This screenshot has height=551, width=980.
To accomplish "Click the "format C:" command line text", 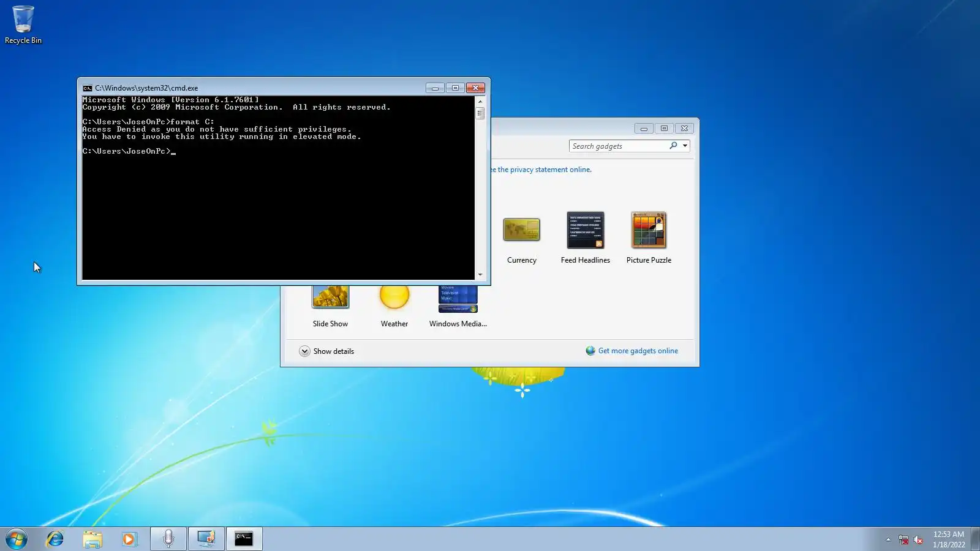I will tap(192, 122).
